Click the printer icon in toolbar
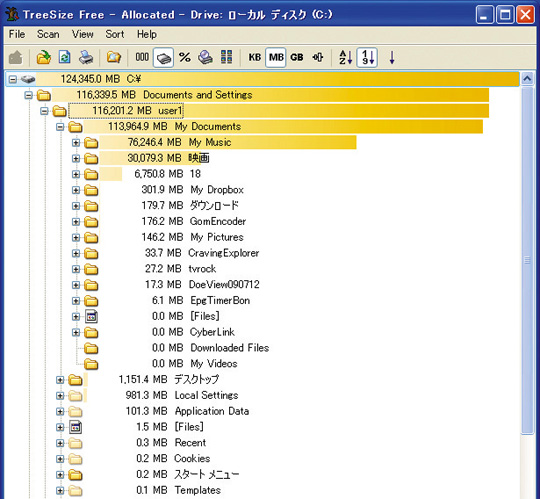The image size is (540, 499). click(x=86, y=57)
